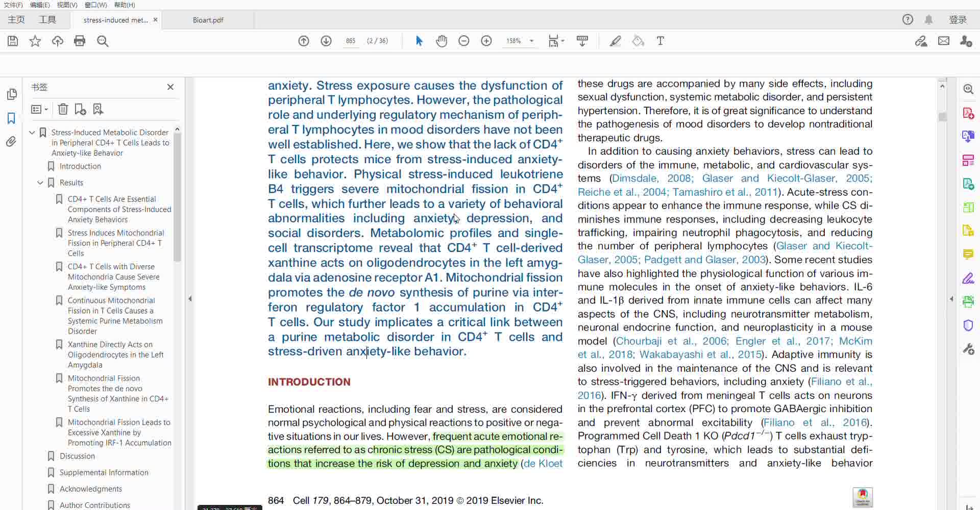Toggle the bookmarks panel icon
This screenshot has height=510, width=980.
(11, 118)
